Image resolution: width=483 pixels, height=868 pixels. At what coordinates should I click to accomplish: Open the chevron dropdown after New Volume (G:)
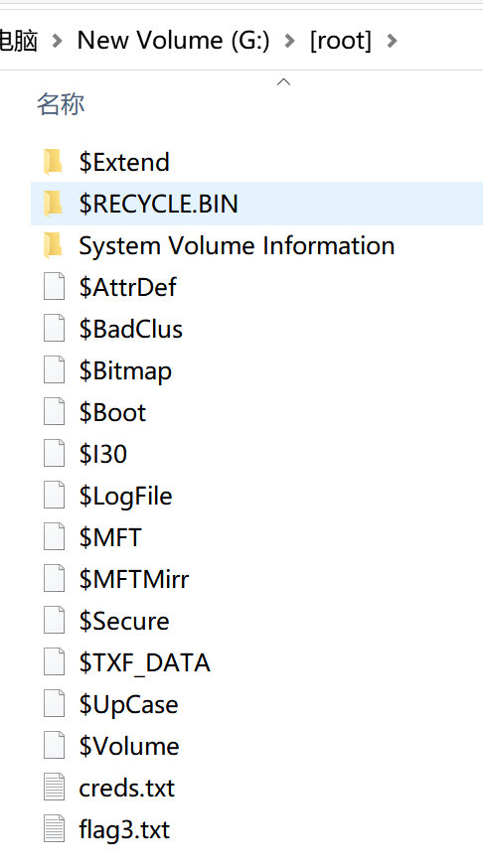(289, 41)
